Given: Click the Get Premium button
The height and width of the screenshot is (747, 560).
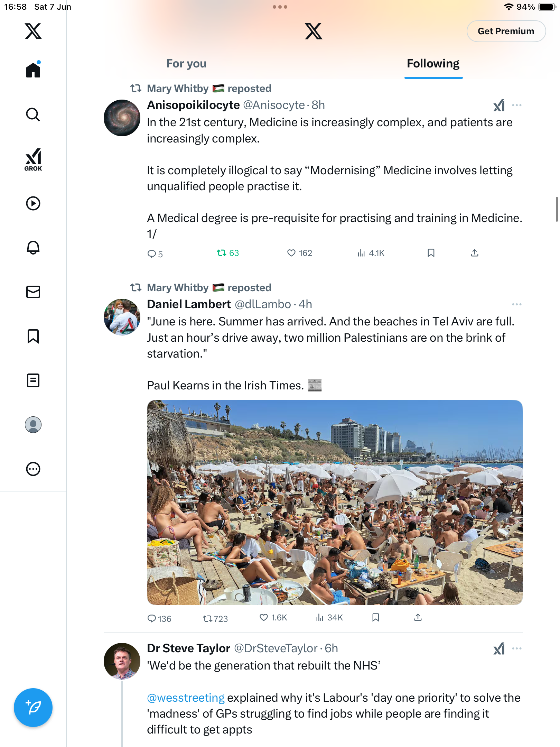Looking at the screenshot, I should coord(506,31).
